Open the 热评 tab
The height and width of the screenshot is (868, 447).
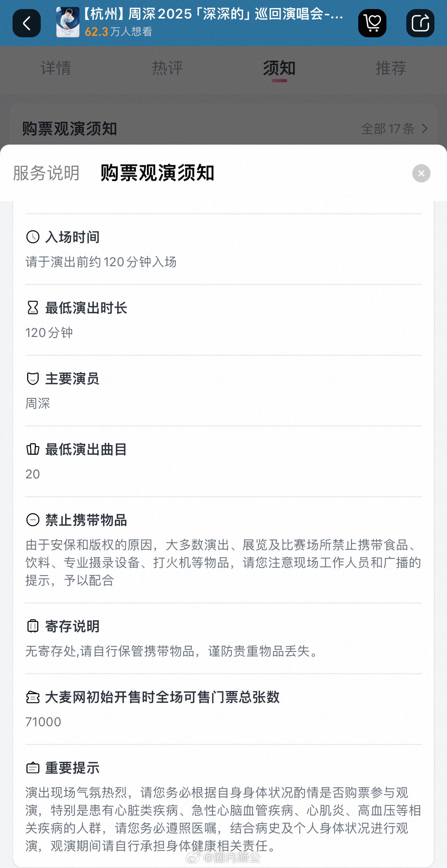[x=167, y=68]
